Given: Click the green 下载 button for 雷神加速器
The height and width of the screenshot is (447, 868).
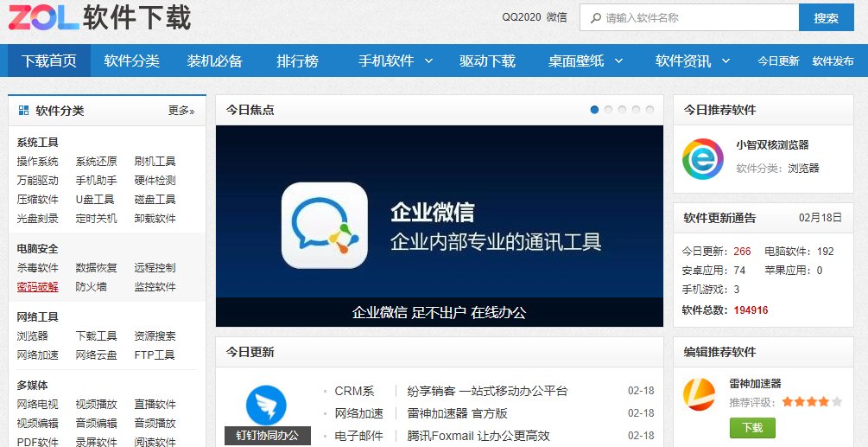Looking at the screenshot, I should point(752,428).
